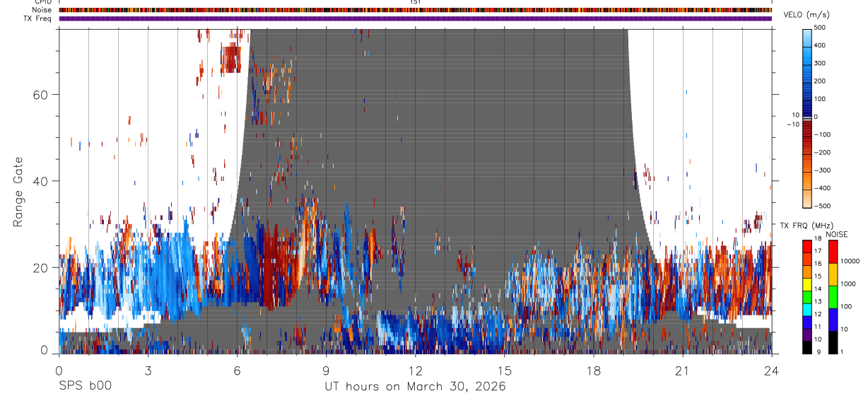Pick the red top NOISE legend swatch

tap(833, 251)
